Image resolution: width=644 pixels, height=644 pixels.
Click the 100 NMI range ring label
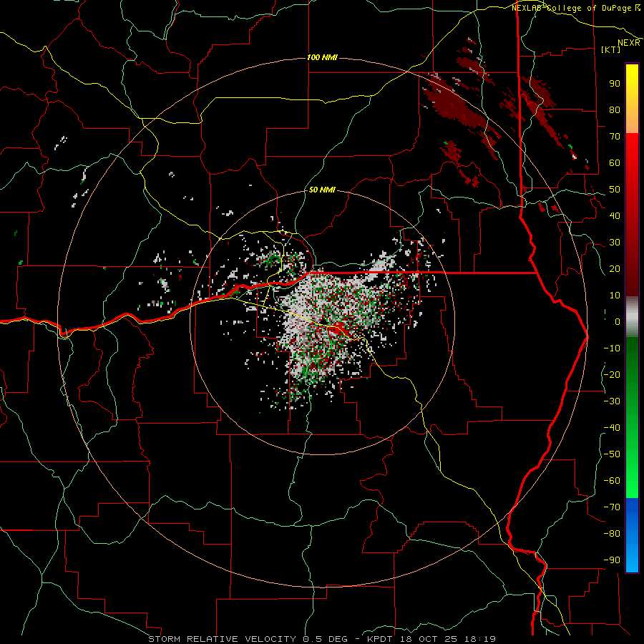coord(322,57)
